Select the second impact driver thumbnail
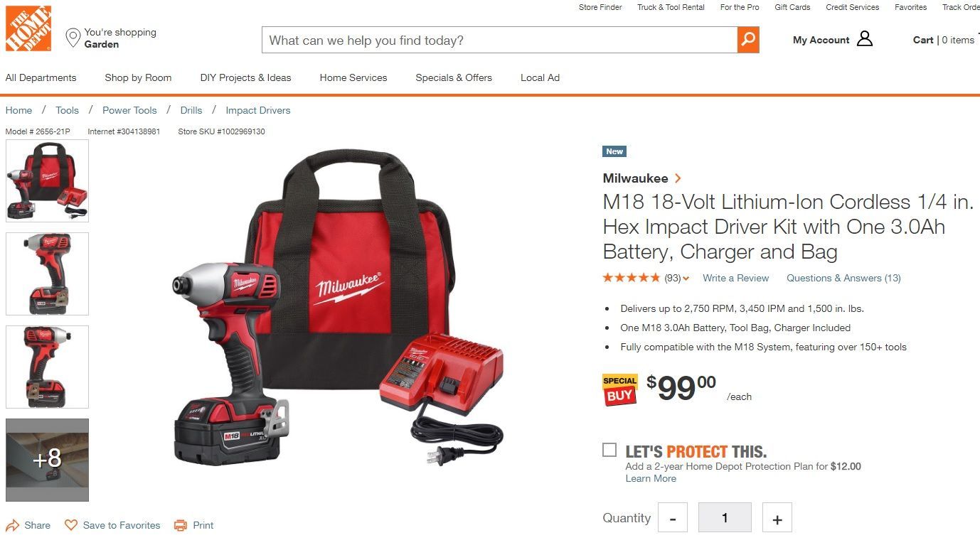 48,274
